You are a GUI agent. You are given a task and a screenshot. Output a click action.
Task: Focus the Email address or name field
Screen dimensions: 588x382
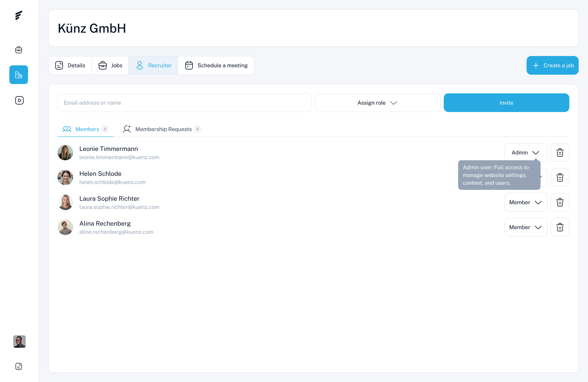point(185,103)
